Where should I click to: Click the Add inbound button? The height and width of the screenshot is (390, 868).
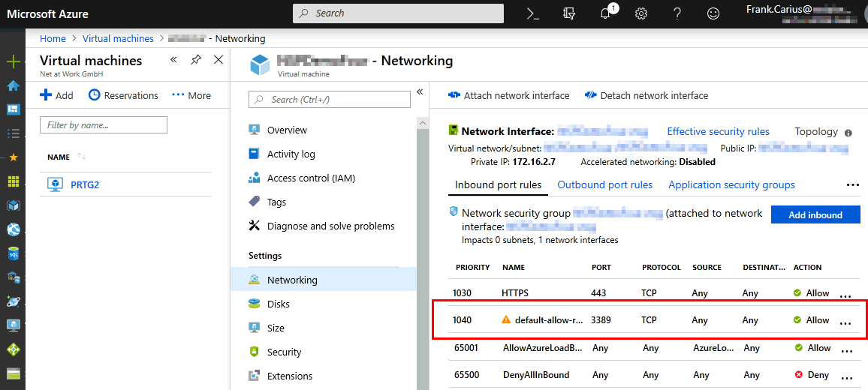coord(815,214)
